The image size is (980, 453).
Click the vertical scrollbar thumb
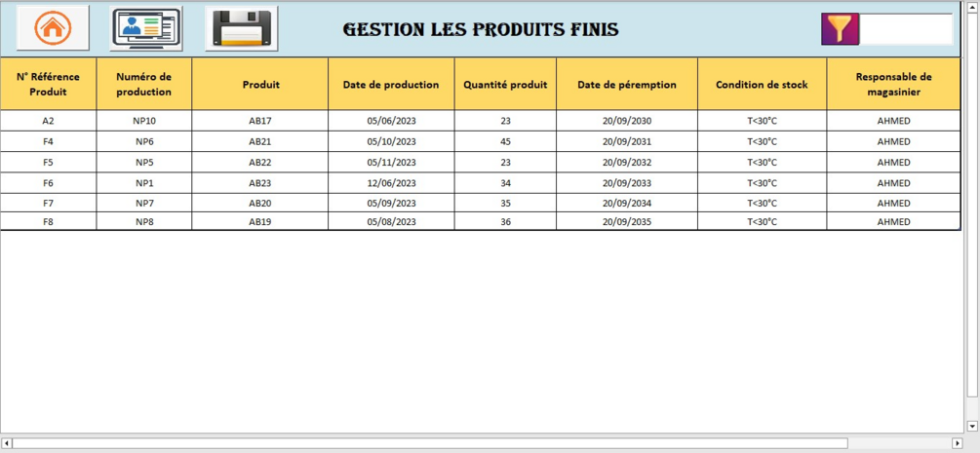972,205
